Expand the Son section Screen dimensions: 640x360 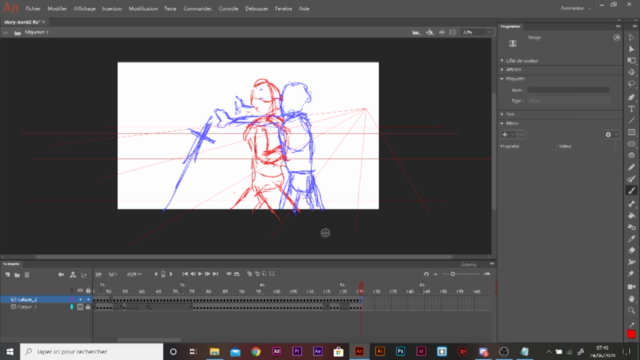click(502, 114)
